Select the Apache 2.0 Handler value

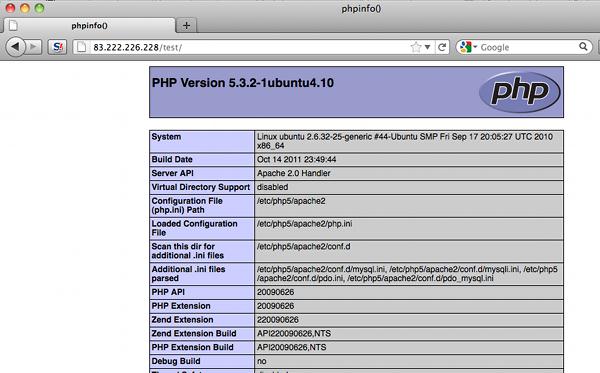point(293,173)
